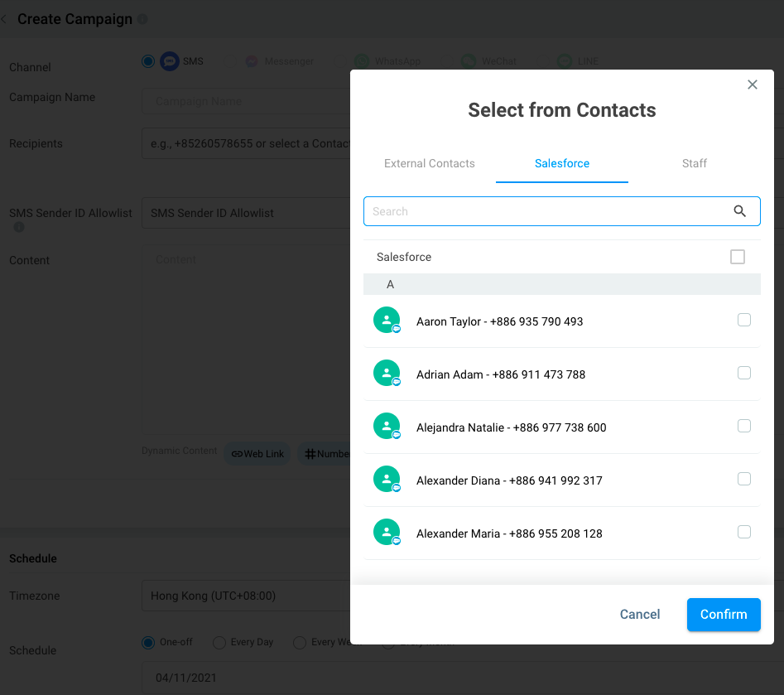Click the search magnifier icon
Image resolution: width=784 pixels, height=695 pixels.
point(740,211)
